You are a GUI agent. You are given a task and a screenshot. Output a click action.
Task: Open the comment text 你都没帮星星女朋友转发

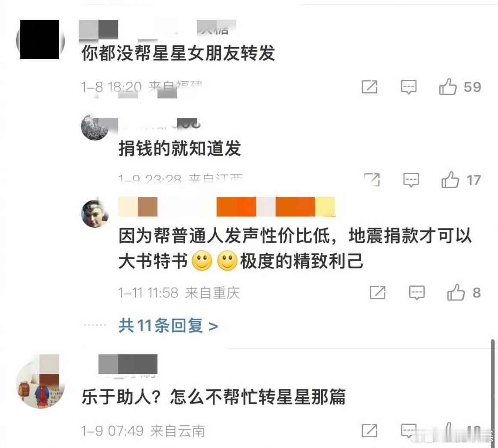point(178,53)
